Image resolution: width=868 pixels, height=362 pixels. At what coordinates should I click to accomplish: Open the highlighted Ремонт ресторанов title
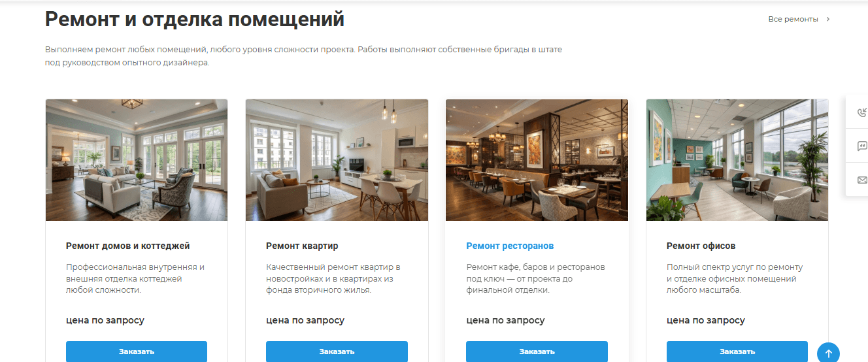510,246
